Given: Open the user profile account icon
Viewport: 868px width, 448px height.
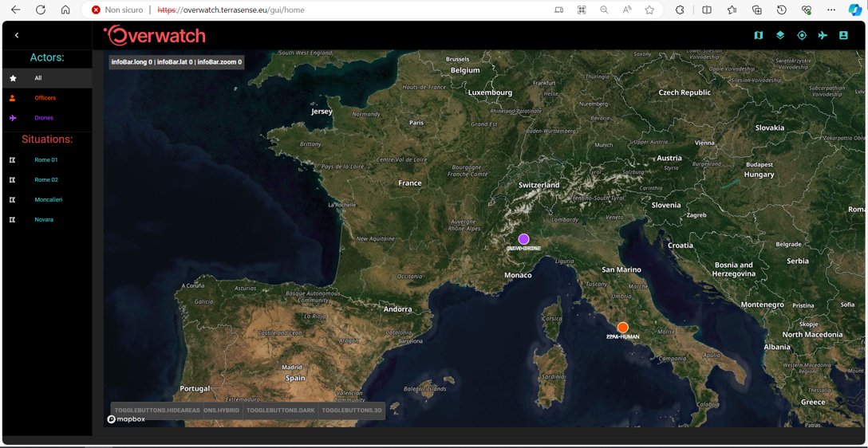Looking at the screenshot, I should pos(843,36).
